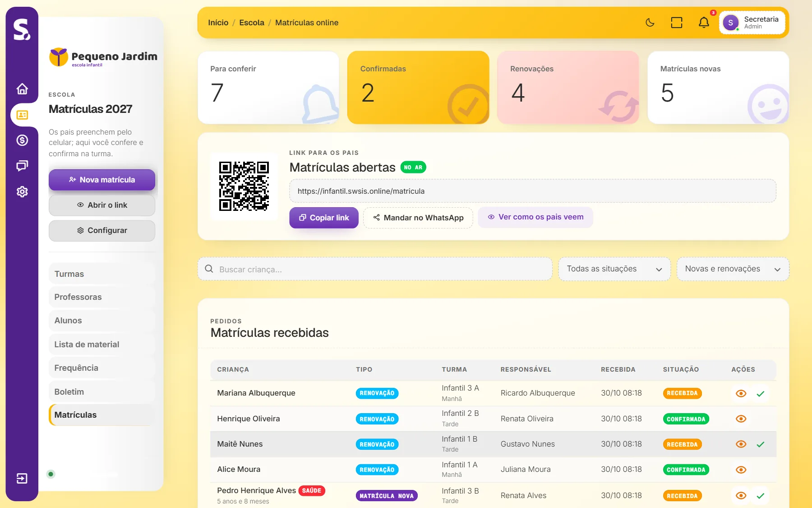Open the Professoras menu item
The height and width of the screenshot is (508, 812).
point(101,297)
